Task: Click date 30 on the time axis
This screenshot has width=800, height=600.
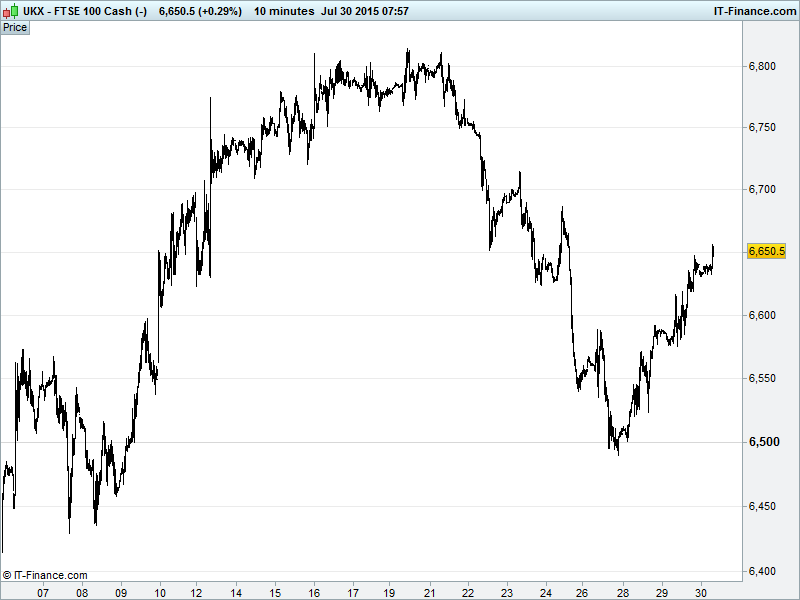Action: click(x=701, y=592)
